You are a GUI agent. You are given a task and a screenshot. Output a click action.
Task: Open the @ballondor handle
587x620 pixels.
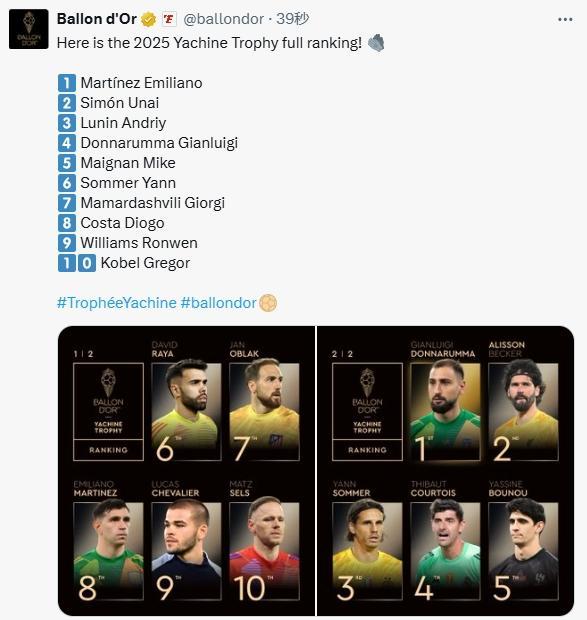tap(223, 19)
